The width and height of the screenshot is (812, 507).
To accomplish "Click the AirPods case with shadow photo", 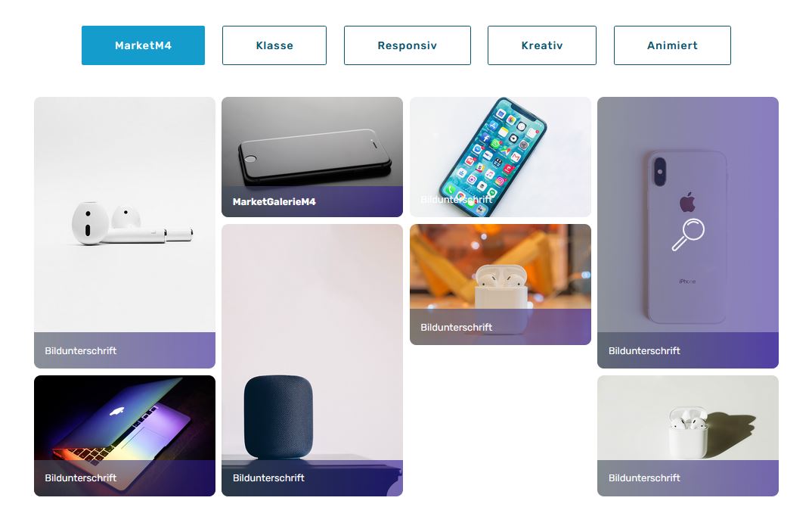I will click(688, 418).
